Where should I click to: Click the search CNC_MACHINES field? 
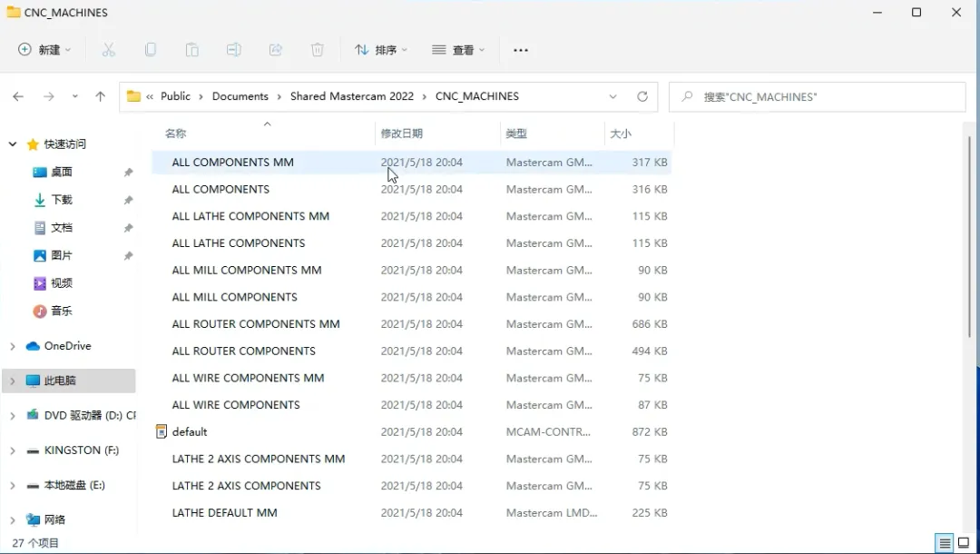pyautogui.click(x=818, y=97)
